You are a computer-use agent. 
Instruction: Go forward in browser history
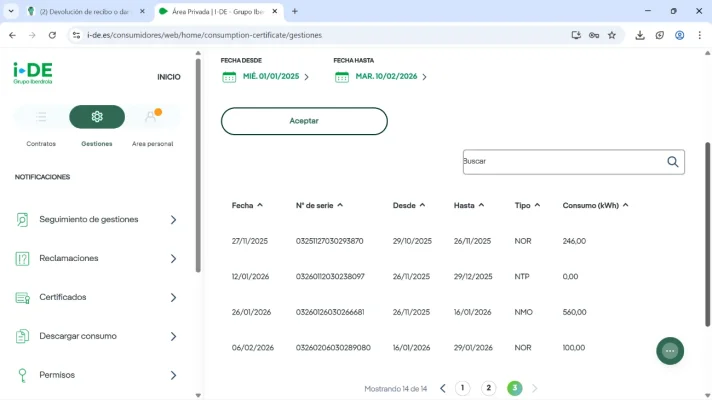[x=32, y=35]
